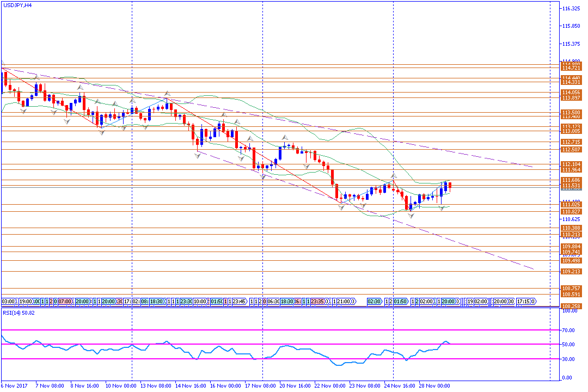Select the 109.498 price level label
Viewport: 588px width, 392px height.
[x=571, y=261]
